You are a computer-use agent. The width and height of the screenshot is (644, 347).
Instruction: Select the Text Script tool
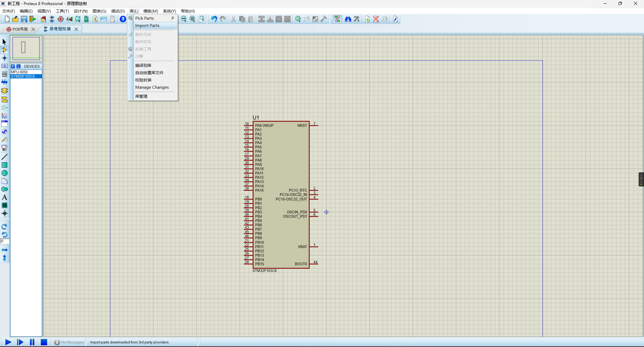[4, 74]
